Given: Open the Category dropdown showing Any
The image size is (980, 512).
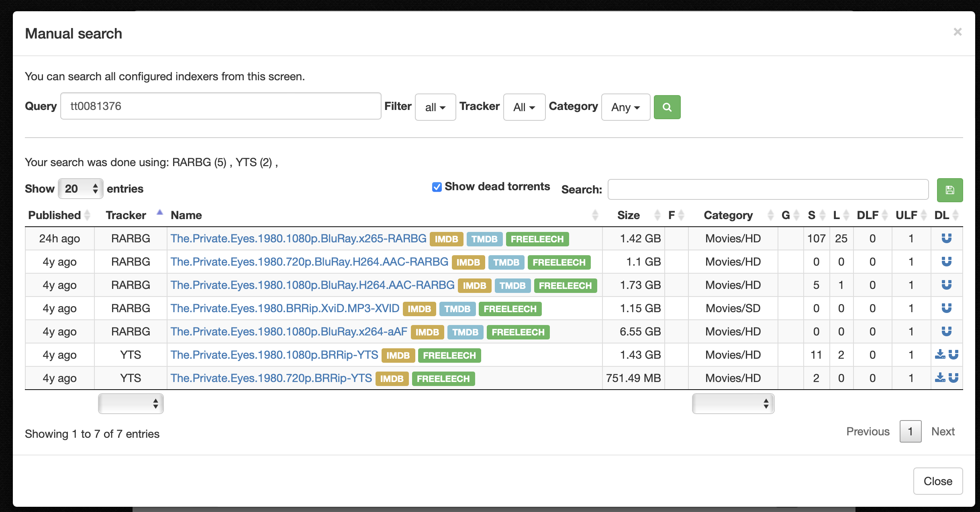Looking at the screenshot, I should (625, 107).
